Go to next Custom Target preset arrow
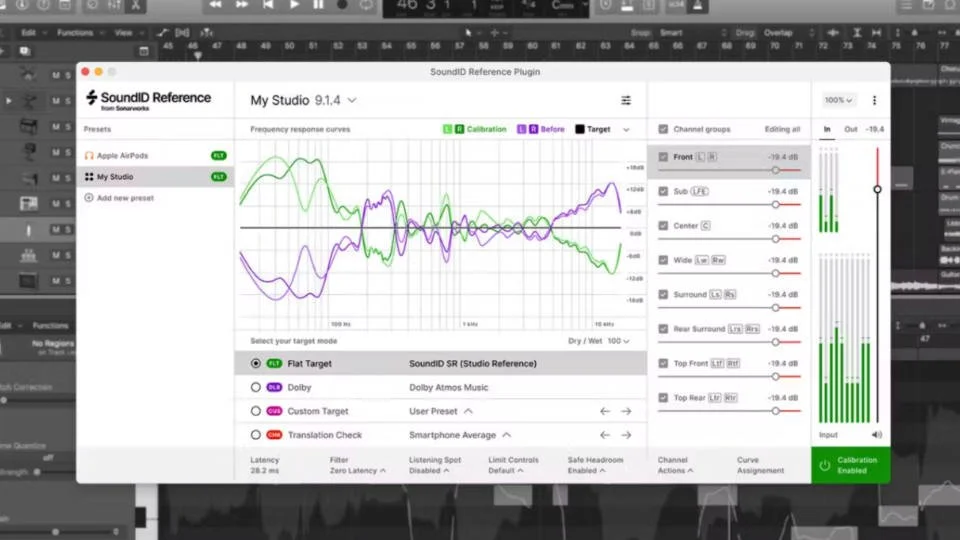Image resolution: width=960 pixels, height=540 pixels. pos(626,411)
